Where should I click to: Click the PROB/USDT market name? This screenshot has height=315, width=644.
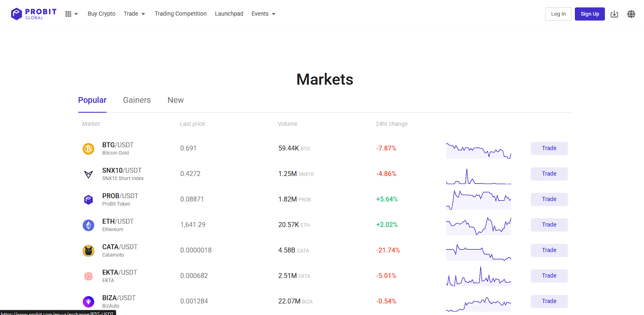[x=120, y=196]
